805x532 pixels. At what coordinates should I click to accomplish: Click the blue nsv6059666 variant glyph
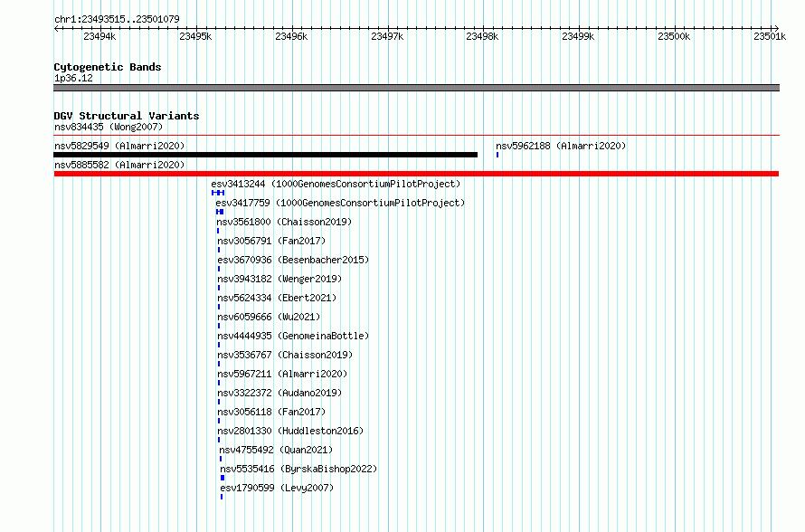(219, 326)
